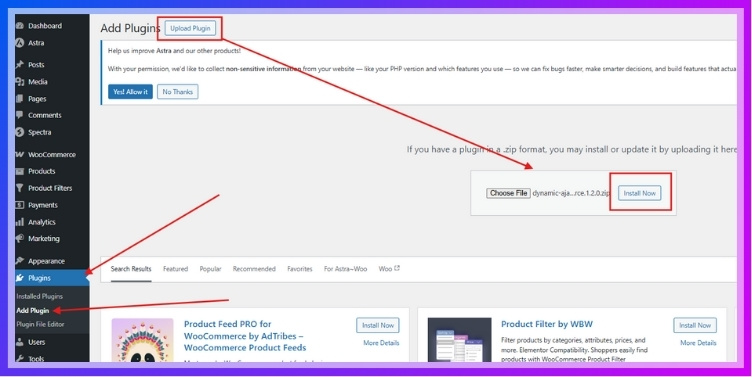
Task: Click the dynamic-aja...rce.1.2.0.zip filename text
Action: tap(571, 193)
